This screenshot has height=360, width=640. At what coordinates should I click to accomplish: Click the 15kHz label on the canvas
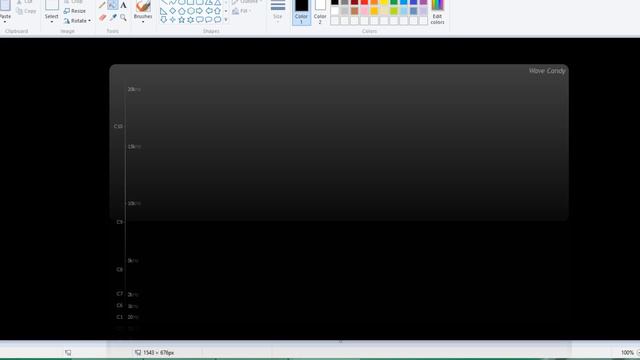tap(134, 147)
